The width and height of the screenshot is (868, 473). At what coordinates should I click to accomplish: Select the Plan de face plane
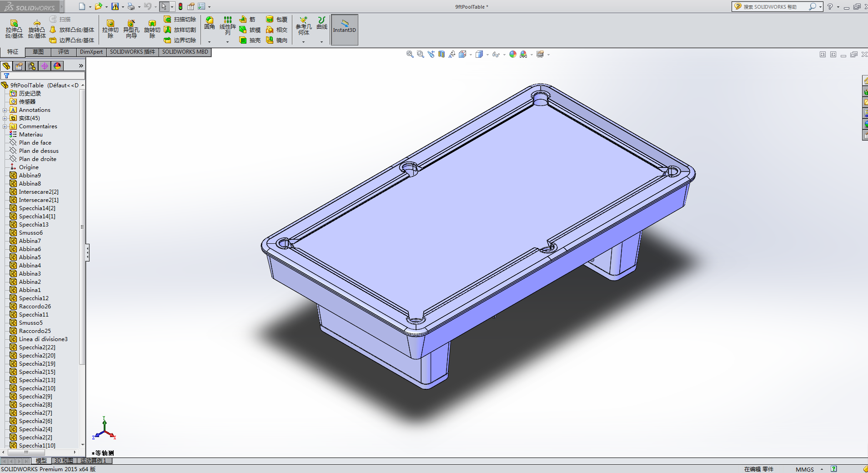tap(35, 143)
